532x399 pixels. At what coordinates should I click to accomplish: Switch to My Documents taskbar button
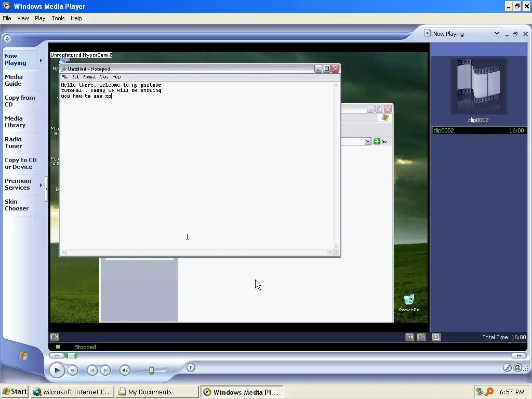coord(157,392)
